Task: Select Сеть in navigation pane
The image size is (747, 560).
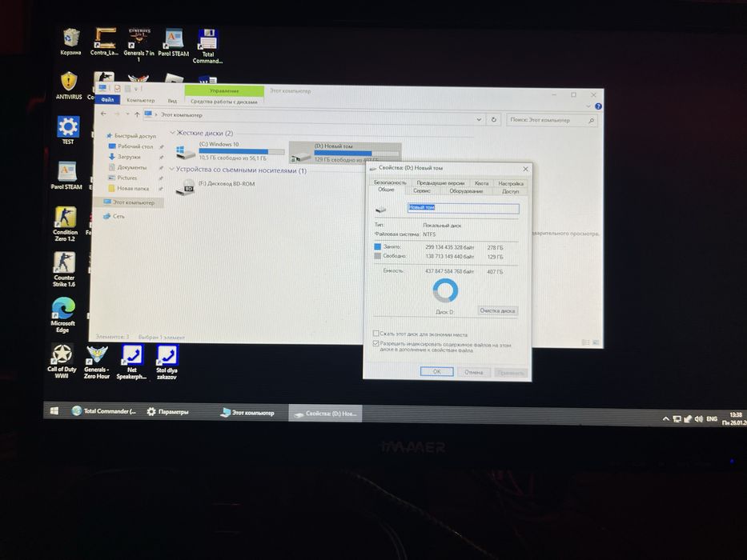Action: (x=114, y=216)
